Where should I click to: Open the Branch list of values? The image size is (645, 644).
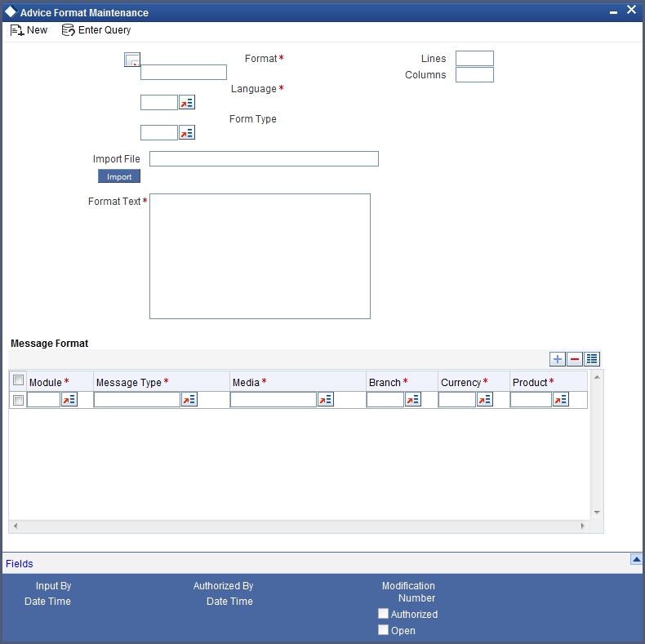(x=413, y=399)
